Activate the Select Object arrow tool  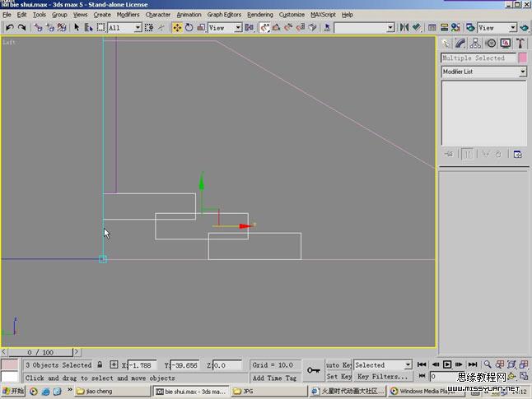click(77, 27)
